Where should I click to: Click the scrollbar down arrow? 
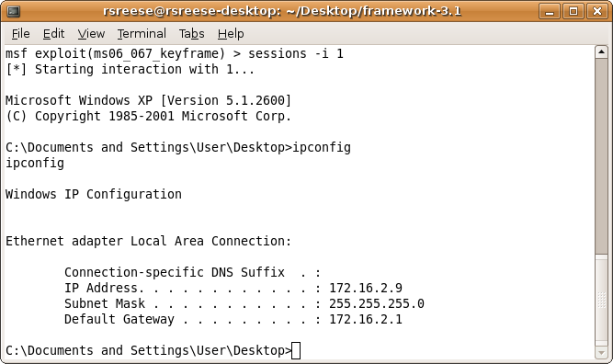pyautogui.click(x=601, y=352)
